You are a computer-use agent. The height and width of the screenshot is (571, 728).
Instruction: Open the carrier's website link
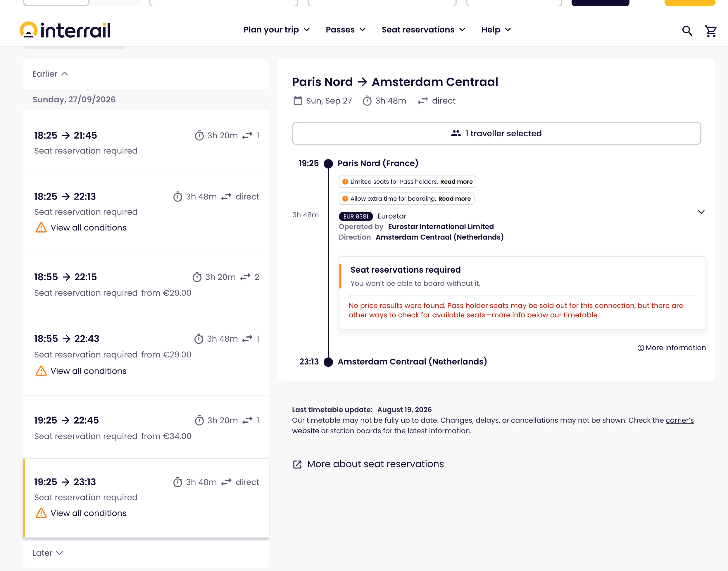(679, 420)
